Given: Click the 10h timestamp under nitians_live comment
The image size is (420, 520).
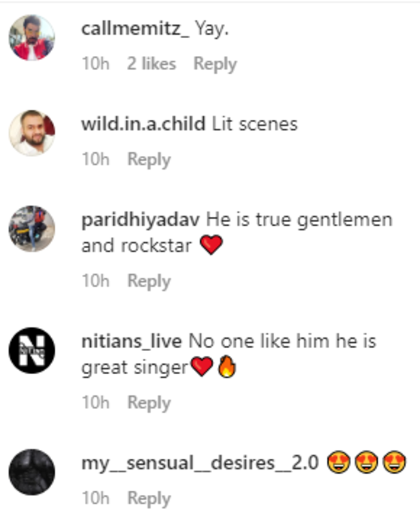Looking at the screenshot, I should pos(95,402).
